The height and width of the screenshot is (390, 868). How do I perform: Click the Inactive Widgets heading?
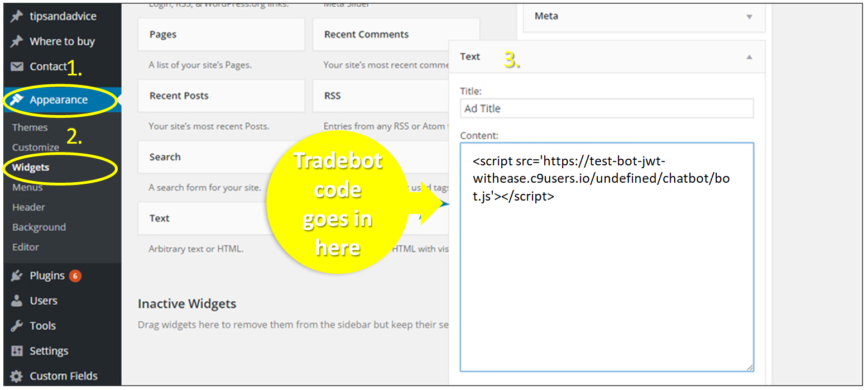[x=187, y=304]
